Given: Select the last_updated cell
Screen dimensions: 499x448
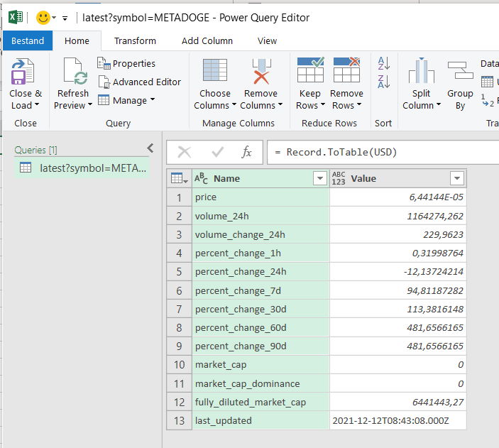Looking at the screenshot, I should (x=261, y=420).
